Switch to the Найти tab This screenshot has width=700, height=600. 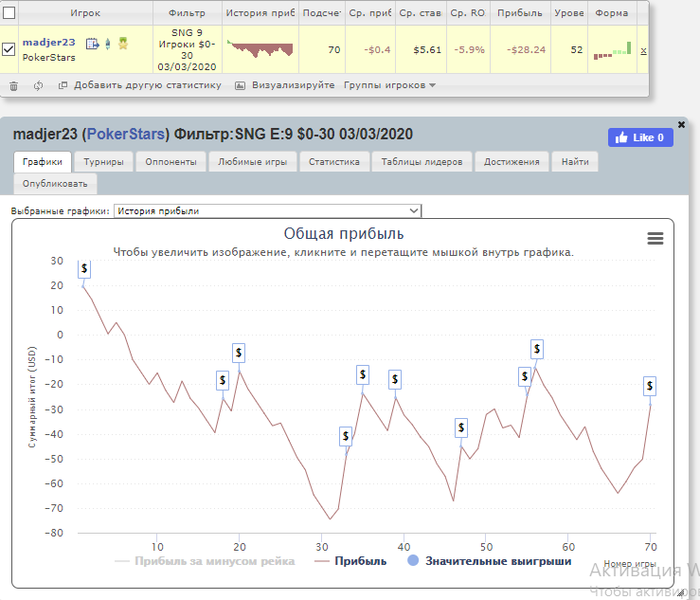(x=575, y=162)
